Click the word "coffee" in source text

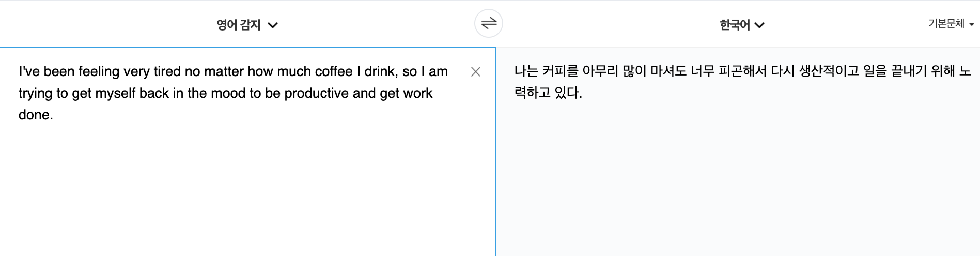point(334,71)
